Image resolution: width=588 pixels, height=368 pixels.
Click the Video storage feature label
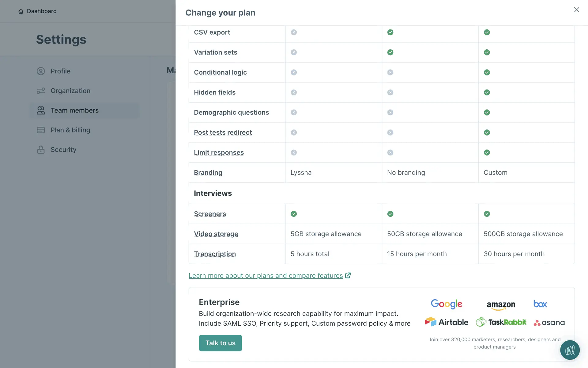[x=216, y=234]
